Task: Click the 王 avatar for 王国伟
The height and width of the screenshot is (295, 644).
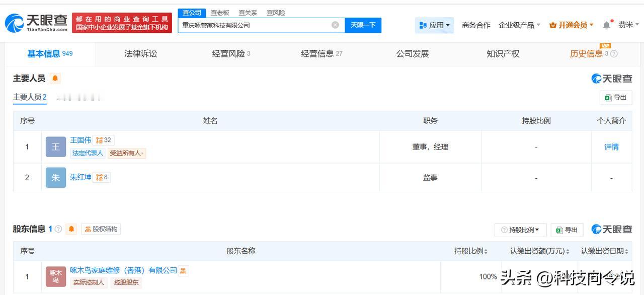Action: (x=56, y=147)
